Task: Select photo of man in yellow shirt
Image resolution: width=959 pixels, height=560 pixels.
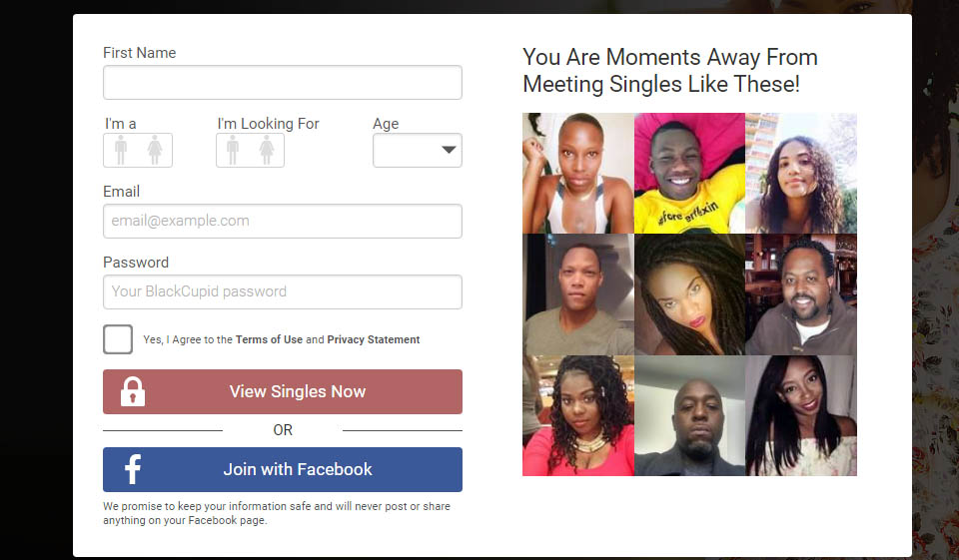Action: click(x=690, y=173)
